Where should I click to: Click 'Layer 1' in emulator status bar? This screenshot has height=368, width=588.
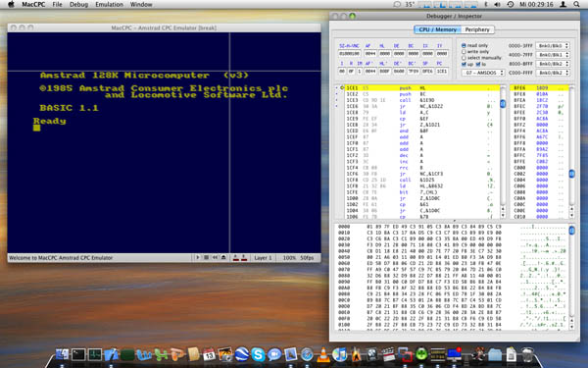point(263,258)
